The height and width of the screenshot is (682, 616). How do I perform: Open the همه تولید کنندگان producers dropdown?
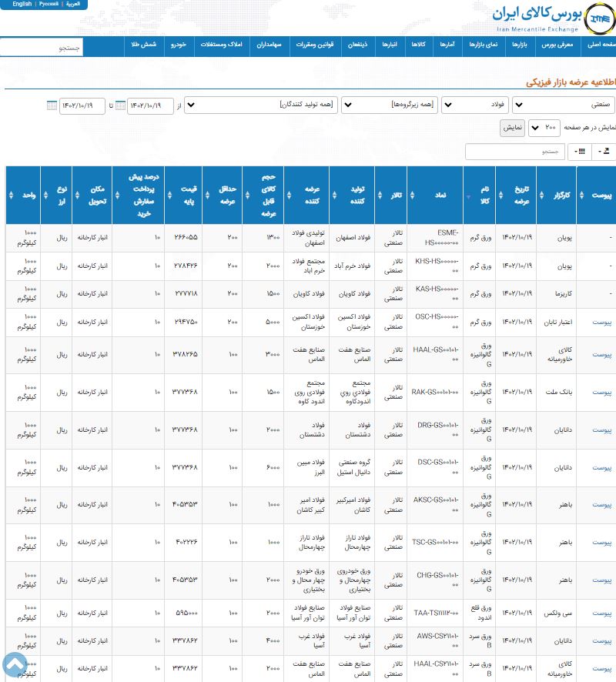[260, 105]
